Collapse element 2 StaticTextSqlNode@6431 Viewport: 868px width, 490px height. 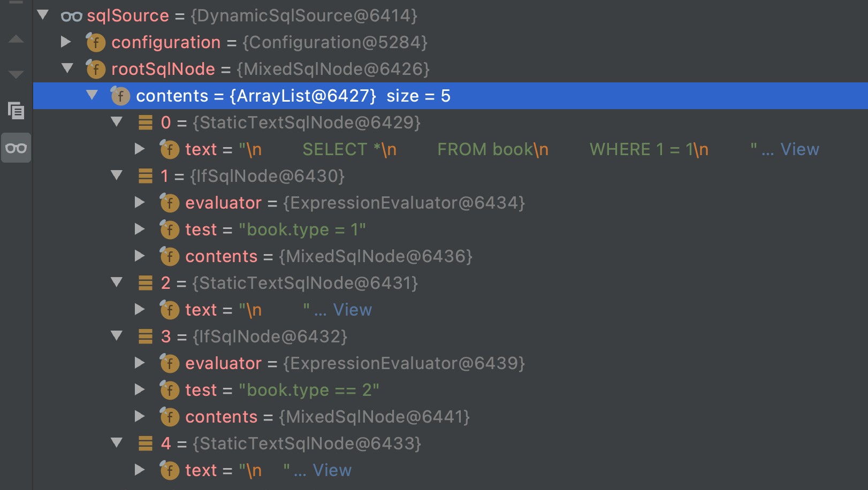[117, 282]
